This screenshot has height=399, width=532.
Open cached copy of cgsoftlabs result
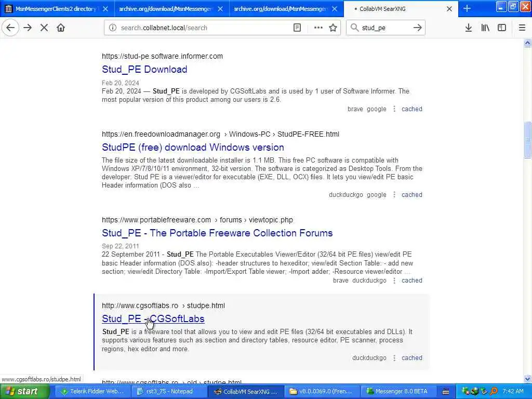(412, 358)
